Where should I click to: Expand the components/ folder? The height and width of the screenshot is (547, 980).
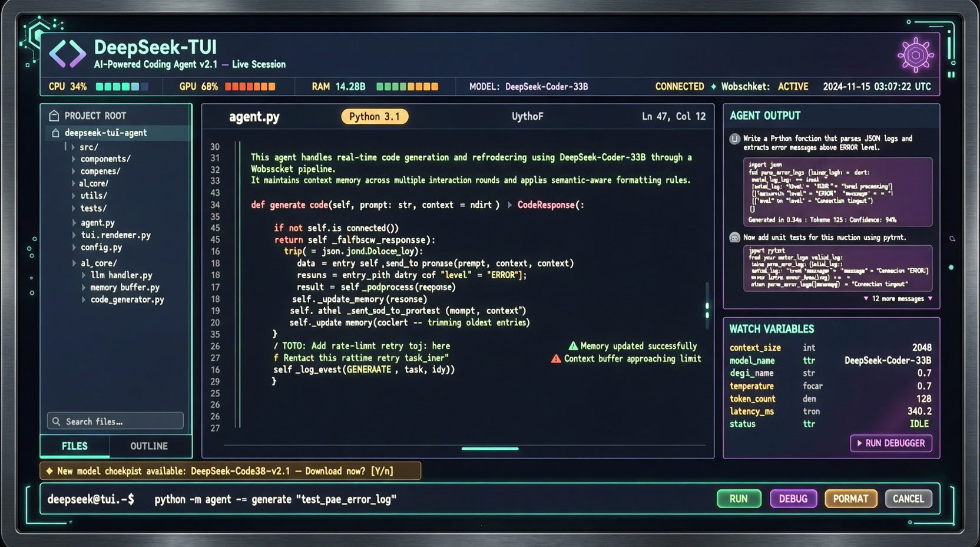[x=74, y=159]
